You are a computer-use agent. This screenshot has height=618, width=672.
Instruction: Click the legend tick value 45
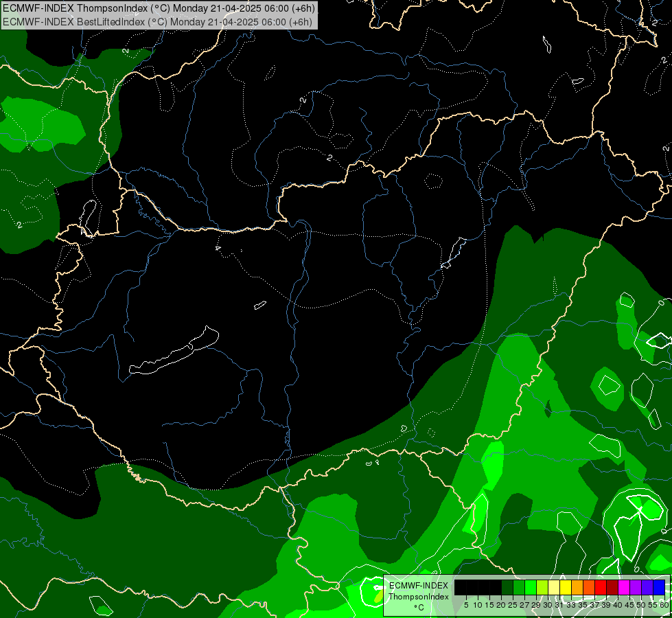click(629, 605)
